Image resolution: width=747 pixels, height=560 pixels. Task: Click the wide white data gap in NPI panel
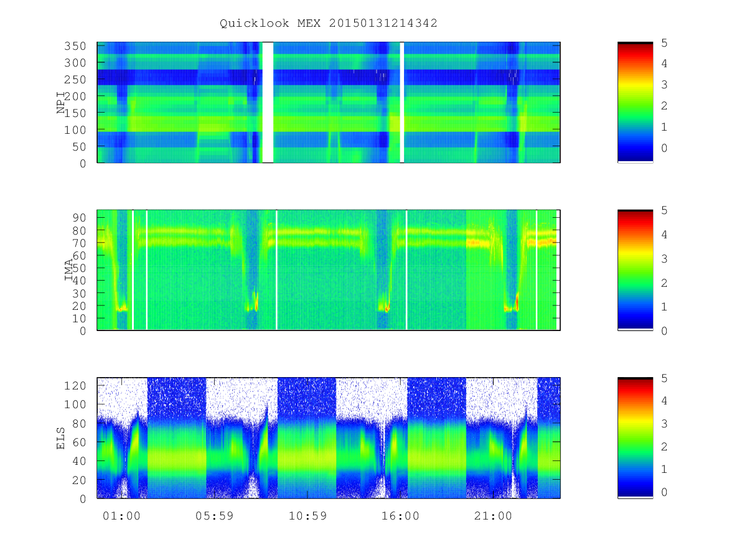tap(268, 103)
